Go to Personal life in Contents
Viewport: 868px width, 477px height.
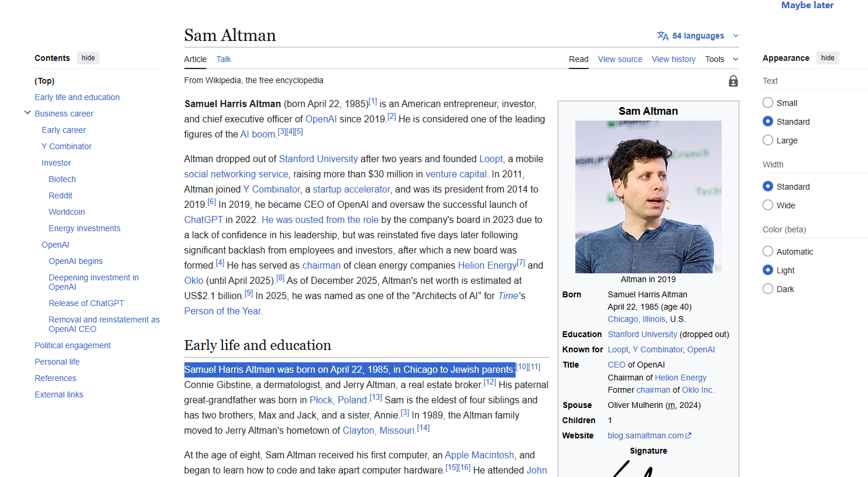(x=57, y=362)
